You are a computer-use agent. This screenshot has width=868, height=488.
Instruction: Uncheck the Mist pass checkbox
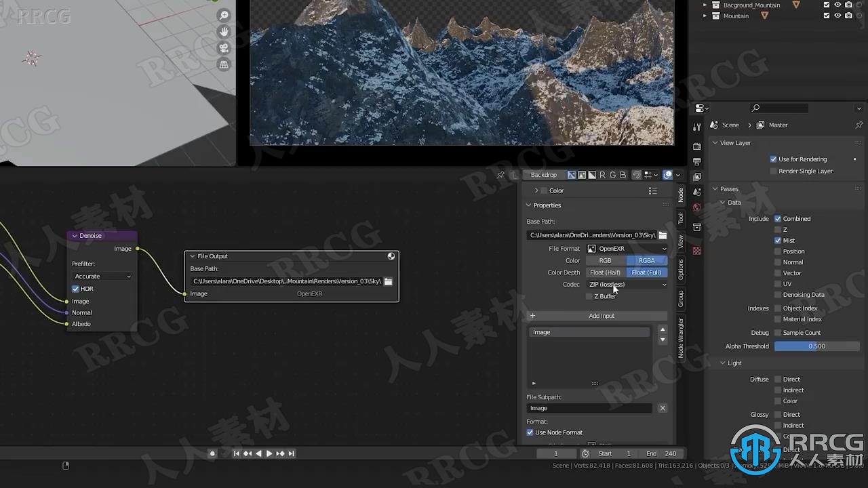click(x=778, y=241)
